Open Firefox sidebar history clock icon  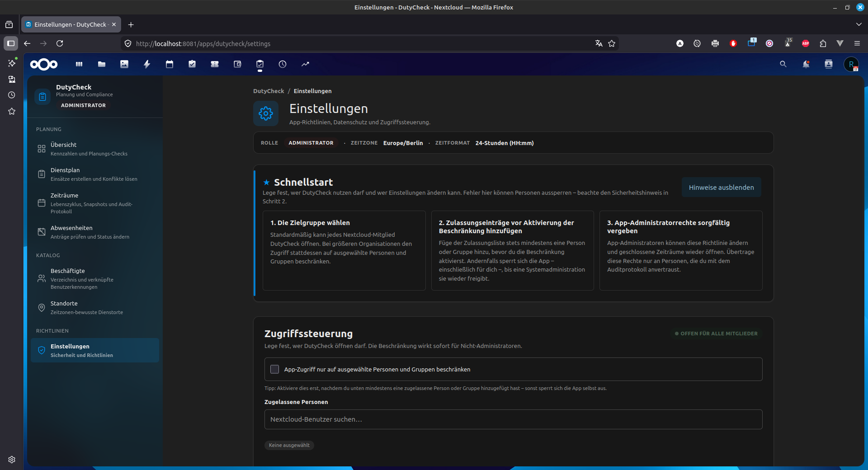click(x=12, y=95)
